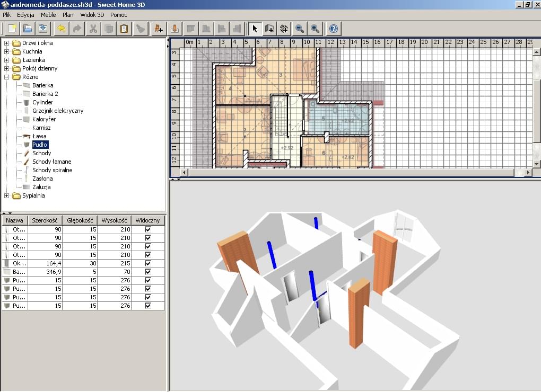
Task: Open the Pomoc menu
Action: 119,15
